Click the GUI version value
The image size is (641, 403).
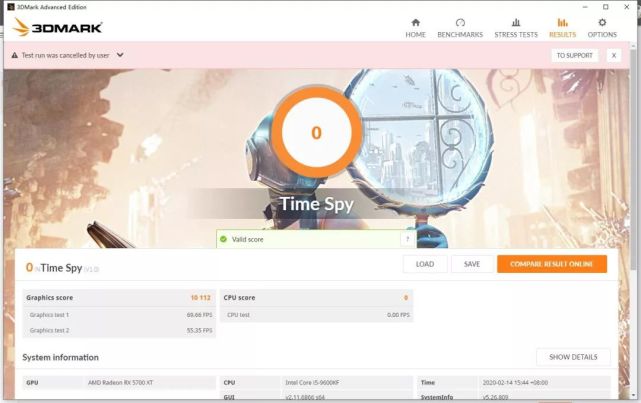[305, 397]
